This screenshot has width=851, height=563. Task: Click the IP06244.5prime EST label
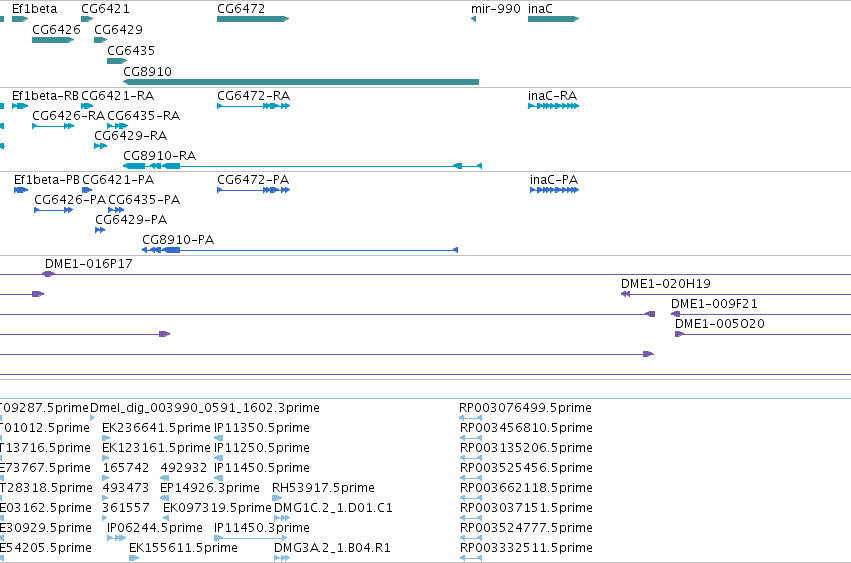155,528
